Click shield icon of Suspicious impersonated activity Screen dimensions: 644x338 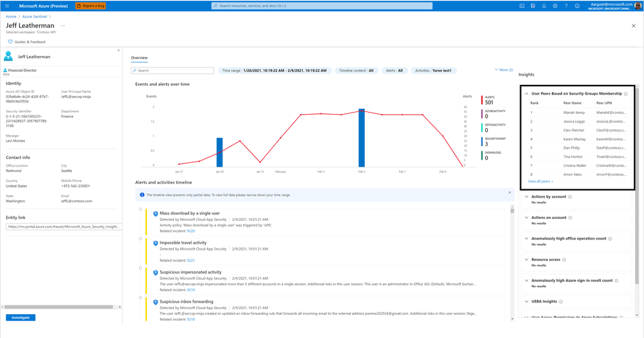click(x=155, y=273)
